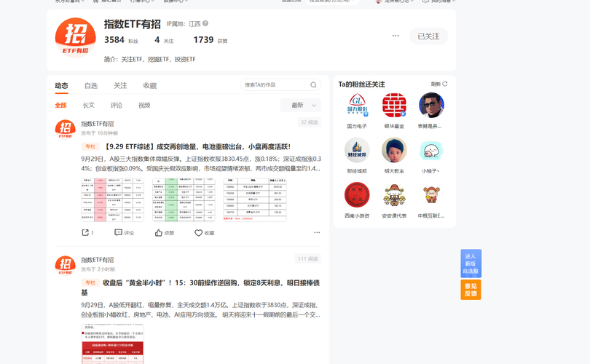This screenshot has height=364, width=590.
Task: Open the 【9.29 ETF综述】 article title
Action: 197,146
